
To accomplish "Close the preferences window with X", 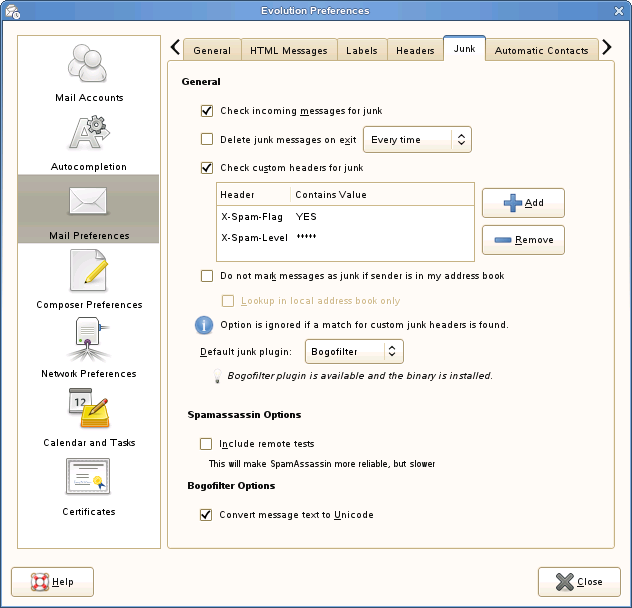I will click(x=619, y=11).
